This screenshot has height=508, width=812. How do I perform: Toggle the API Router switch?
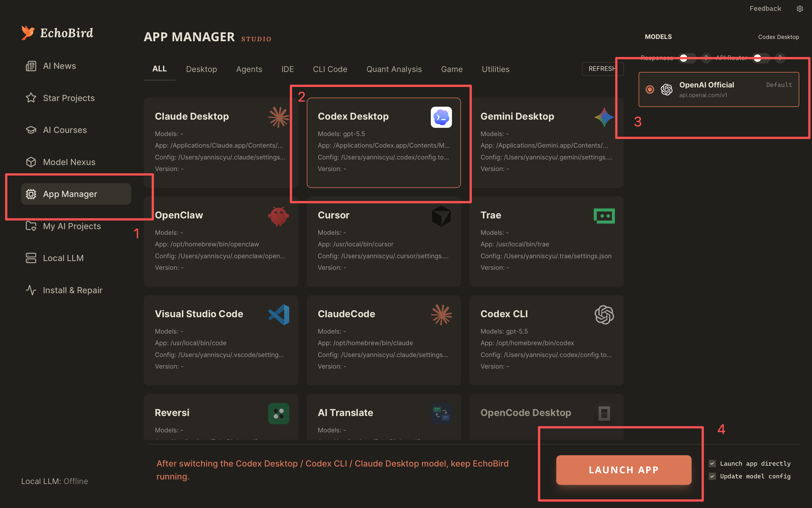tap(761, 58)
